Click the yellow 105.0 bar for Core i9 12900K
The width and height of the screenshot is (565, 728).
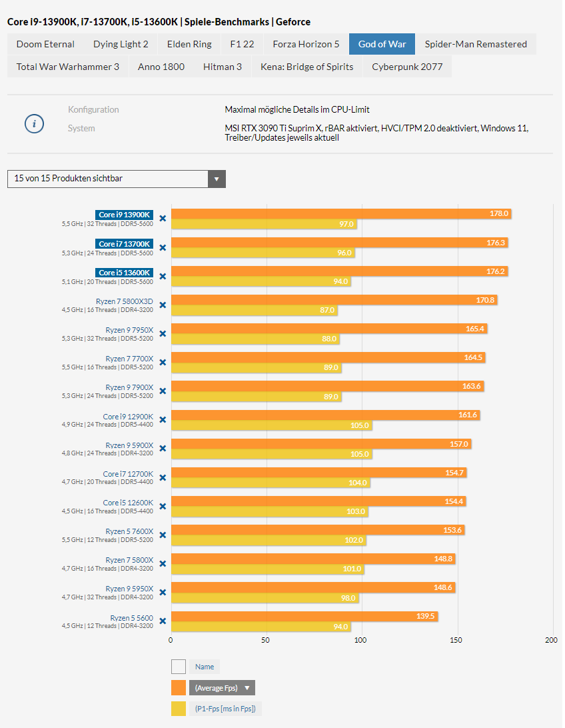pyautogui.click(x=272, y=425)
